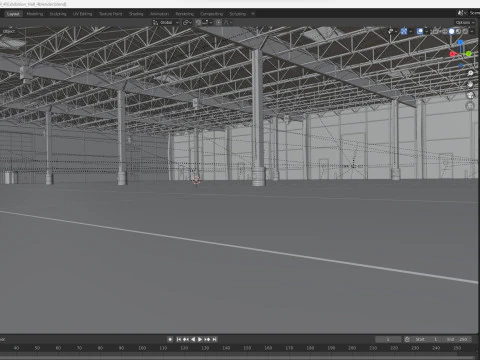Toggle snapping magnet in viewport header
The height and width of the screenshot is (360, 480).
click(198, 22)
